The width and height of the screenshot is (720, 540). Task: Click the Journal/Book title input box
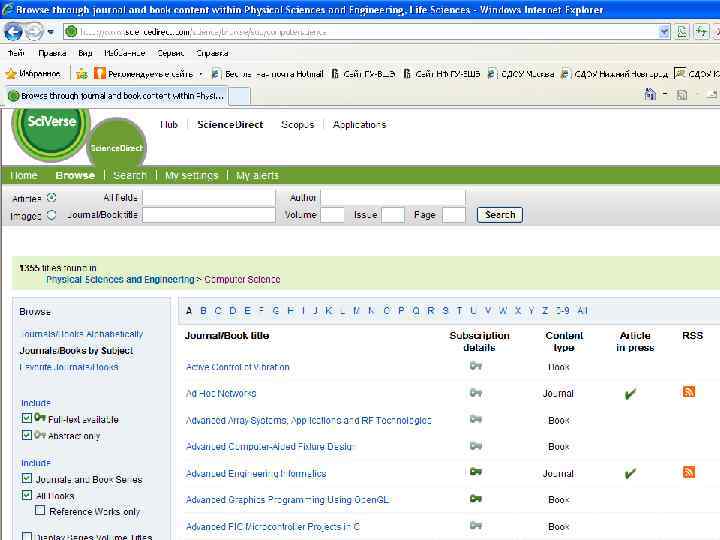pos(209,215)
